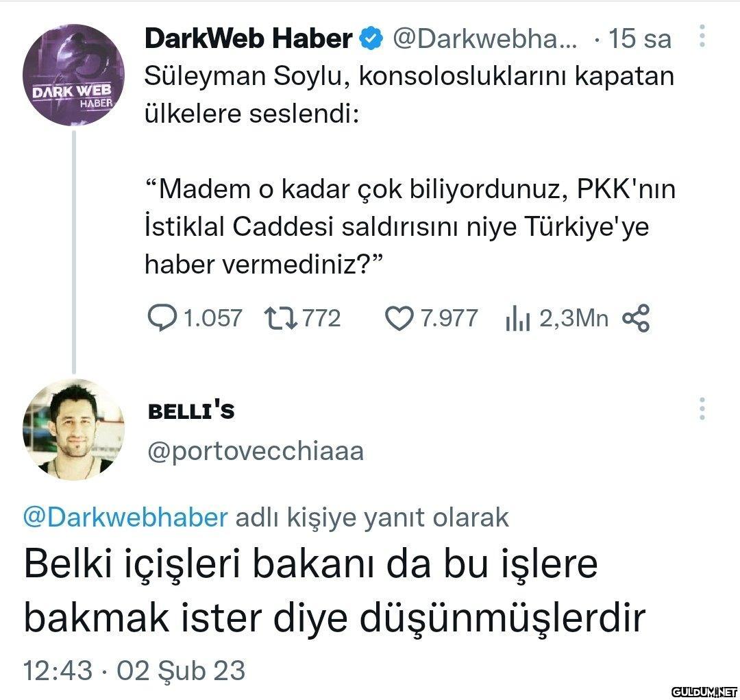Open view analytics bar chart icon
740x700 pixels.
click(x=518, y=318)
